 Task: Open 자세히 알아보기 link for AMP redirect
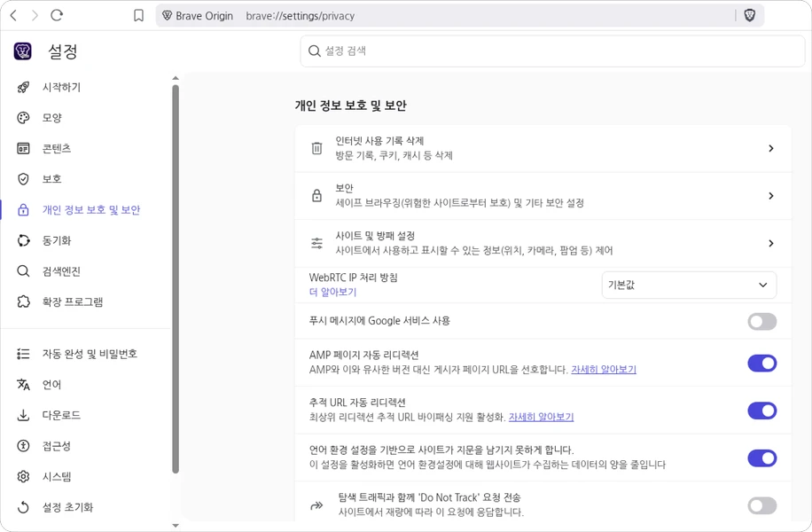[x=604, y=370]
